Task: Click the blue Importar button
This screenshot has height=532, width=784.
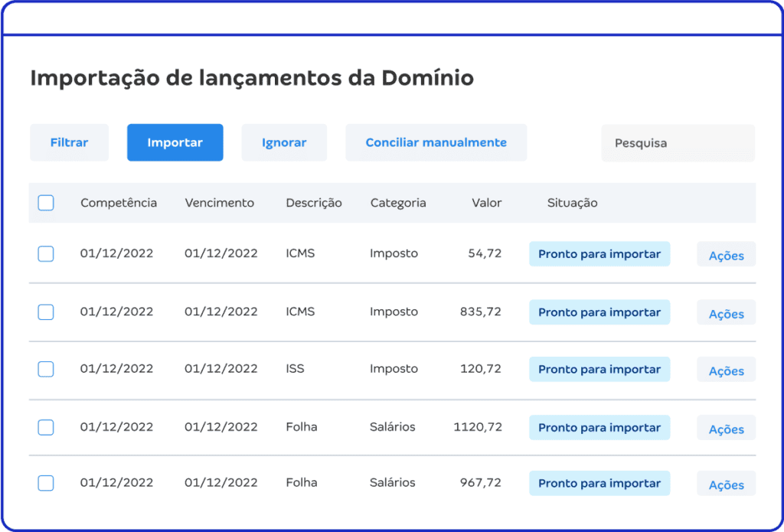Action: pyautogui.click(x=175, y=142)
